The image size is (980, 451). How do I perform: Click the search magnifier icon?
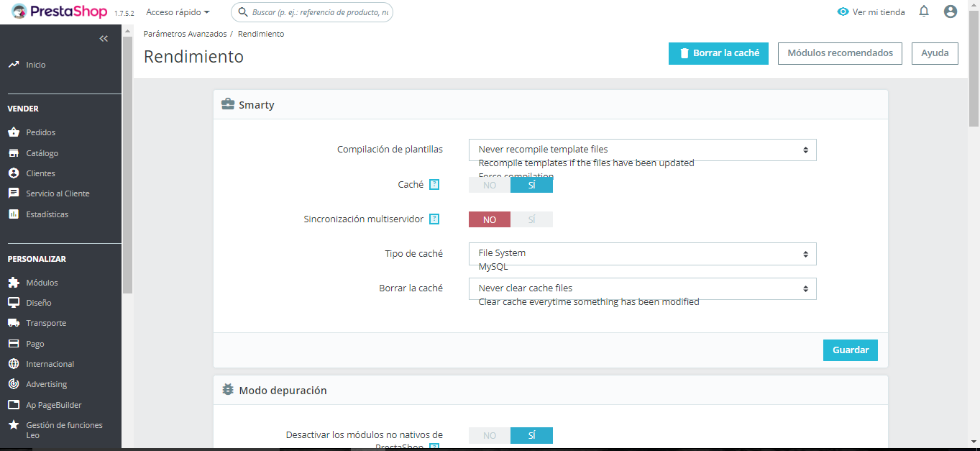pos(243,12)
